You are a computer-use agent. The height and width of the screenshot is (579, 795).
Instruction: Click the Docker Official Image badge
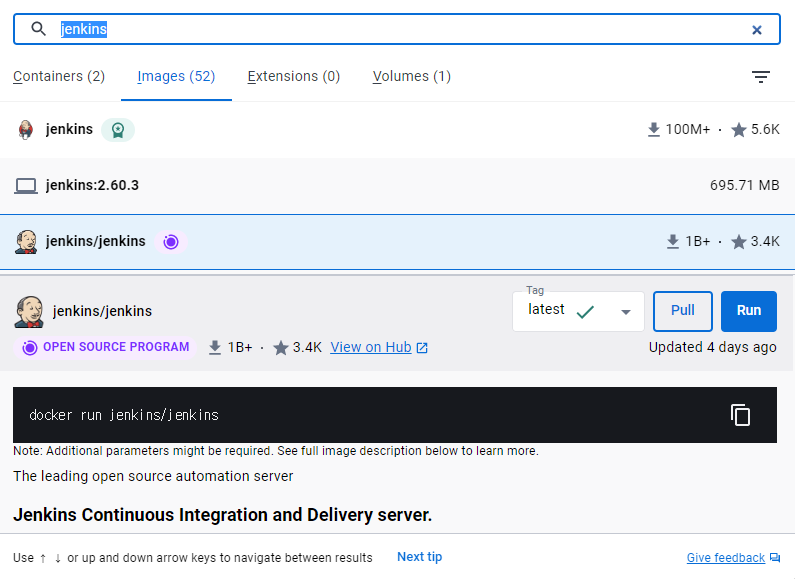pyautogui.click(x=118, y=130)
